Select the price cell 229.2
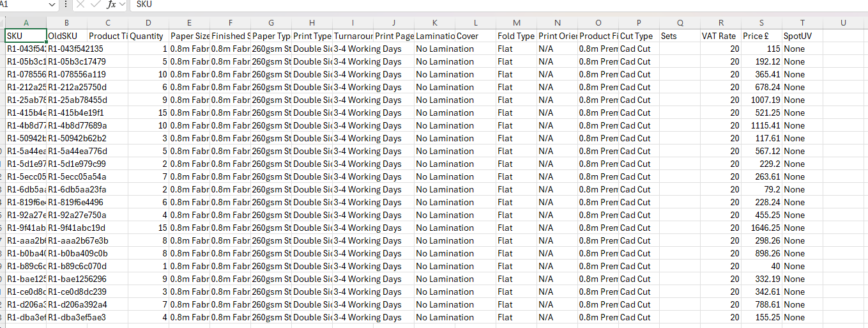This screenshot has height=328, width=868. [761, 164]
